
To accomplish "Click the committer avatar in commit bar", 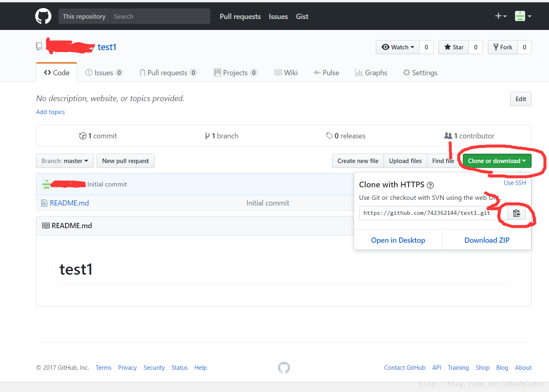I will (x=46, y=184).
